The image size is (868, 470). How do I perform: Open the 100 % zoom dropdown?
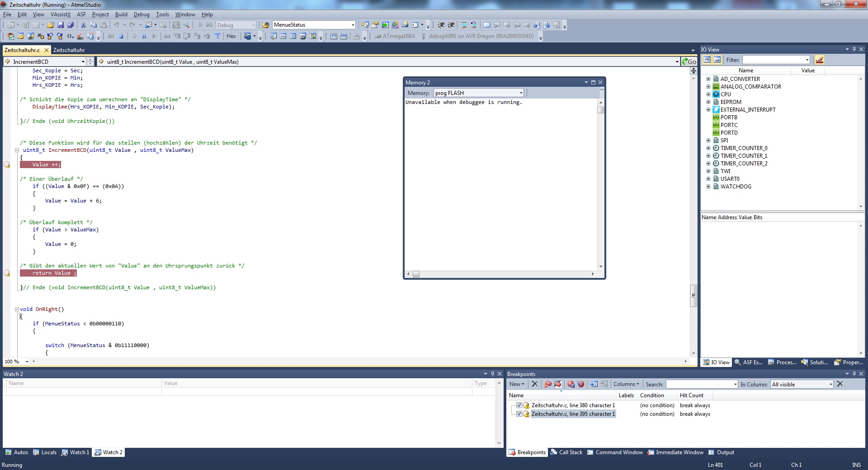pos(27,362)
